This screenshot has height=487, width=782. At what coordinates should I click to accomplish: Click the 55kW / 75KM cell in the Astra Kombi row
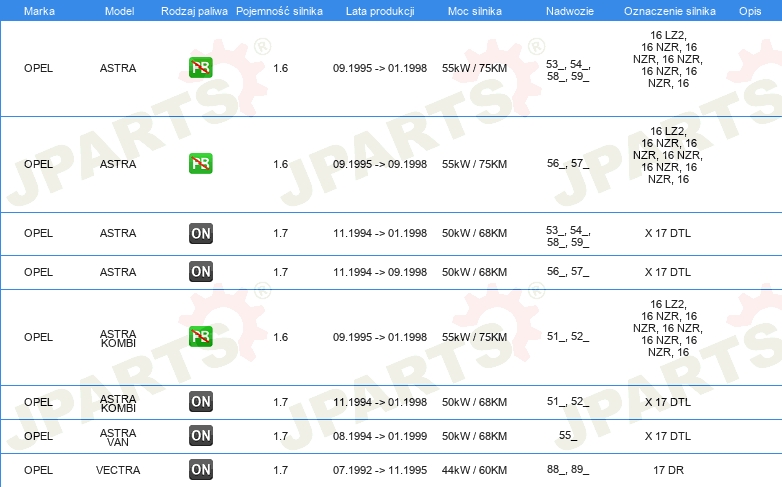(x=474, y=337)
